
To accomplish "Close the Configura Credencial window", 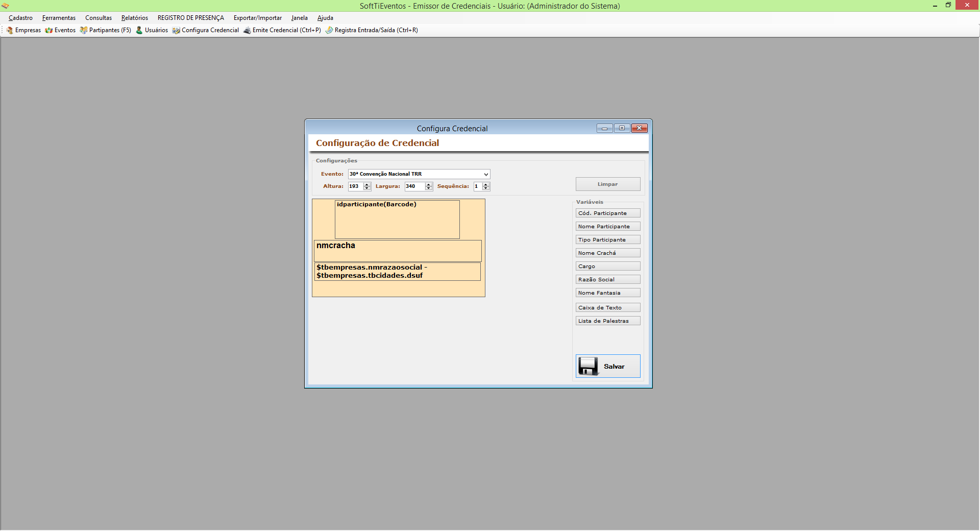I will tap(640, 128).
